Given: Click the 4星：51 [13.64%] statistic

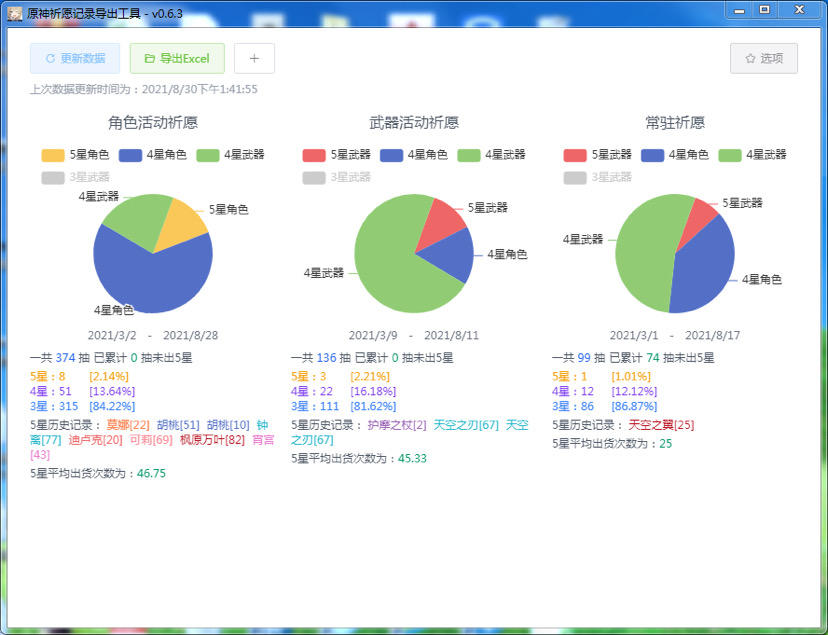Looking at the screenshot, I should click(x=82, y=391).
